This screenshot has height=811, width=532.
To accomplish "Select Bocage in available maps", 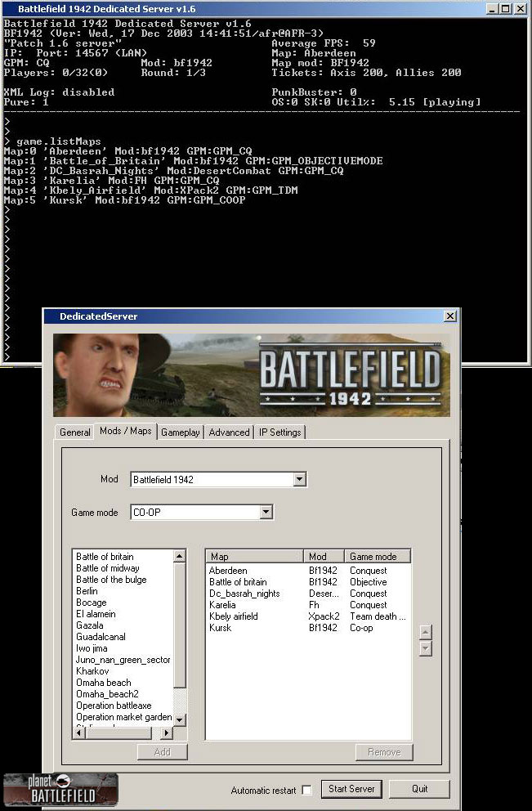I will (x=91, y=603).
